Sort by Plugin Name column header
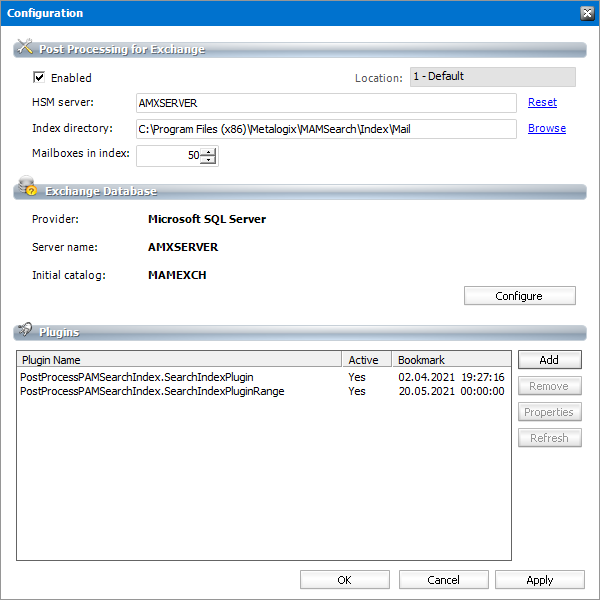This screenshot has height=600, width=600. click(179, 360)
